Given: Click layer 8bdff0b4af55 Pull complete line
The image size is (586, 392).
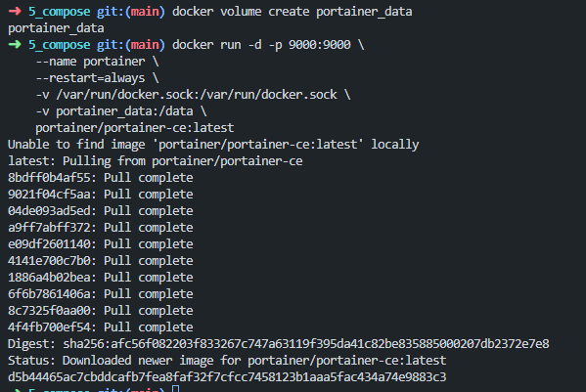Looking at the screenshot, I should (x=101, y=178).
